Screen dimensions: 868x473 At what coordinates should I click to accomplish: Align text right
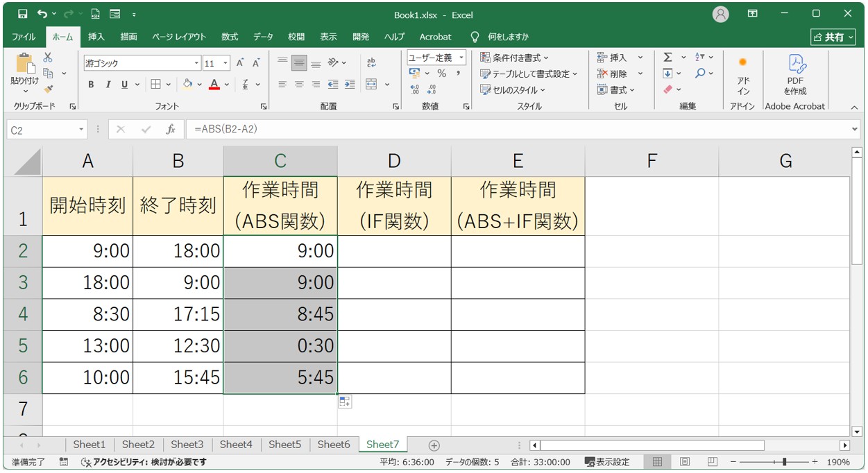[316, 85]
